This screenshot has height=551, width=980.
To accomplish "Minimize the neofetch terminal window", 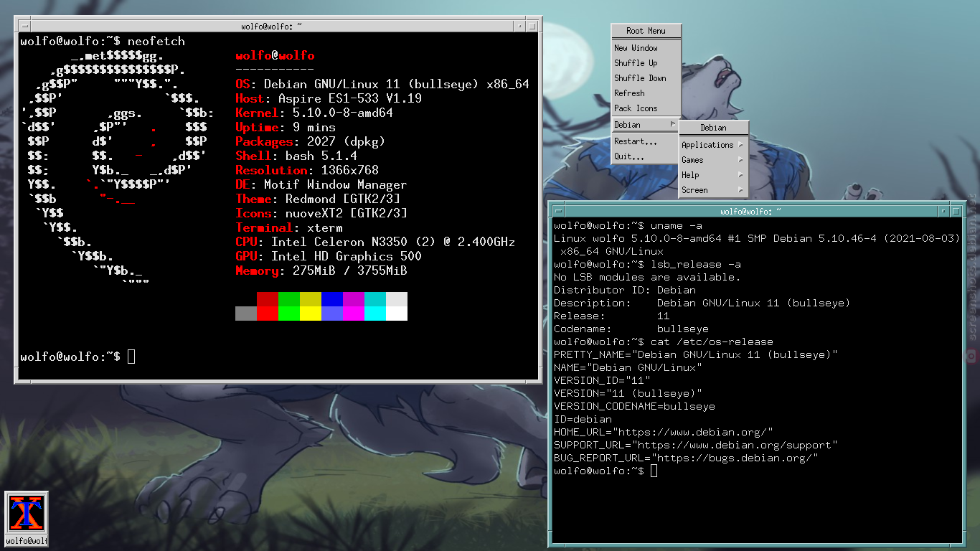I will (x=519, y=27).
